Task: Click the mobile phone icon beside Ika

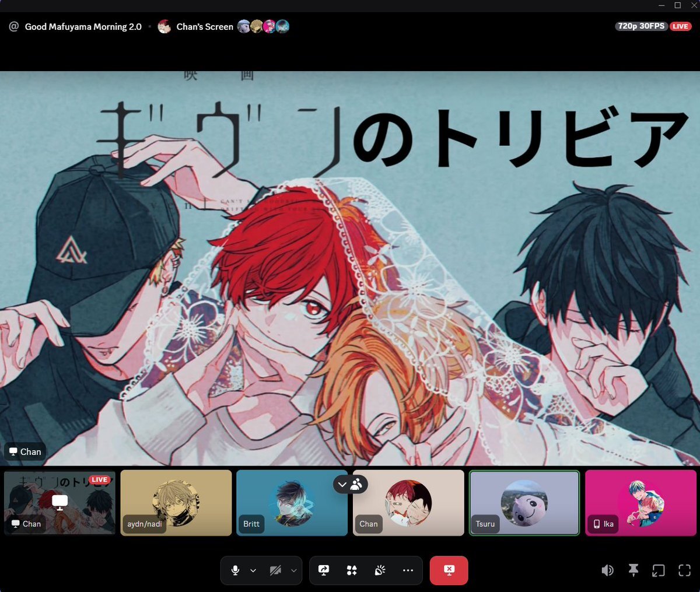Action: click(x=597, y=524)
